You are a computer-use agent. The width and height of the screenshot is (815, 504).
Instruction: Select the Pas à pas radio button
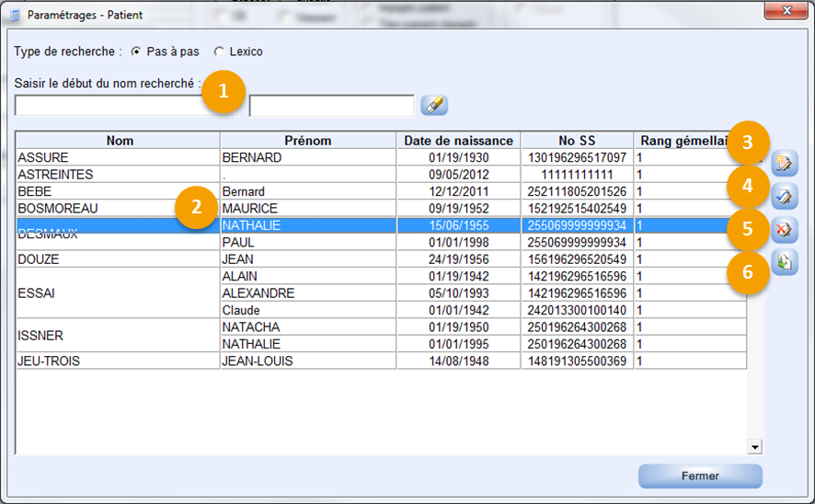point(136,52)
